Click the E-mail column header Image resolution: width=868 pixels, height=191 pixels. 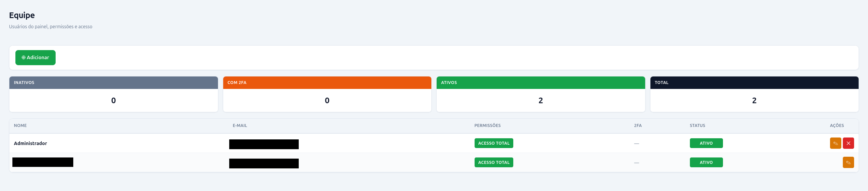[240, 125]
